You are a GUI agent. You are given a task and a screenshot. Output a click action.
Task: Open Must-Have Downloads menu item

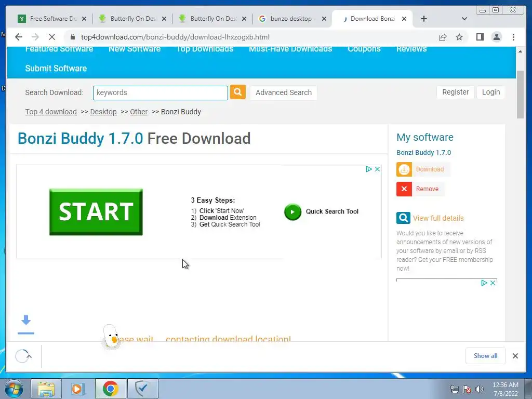[290, 49]
